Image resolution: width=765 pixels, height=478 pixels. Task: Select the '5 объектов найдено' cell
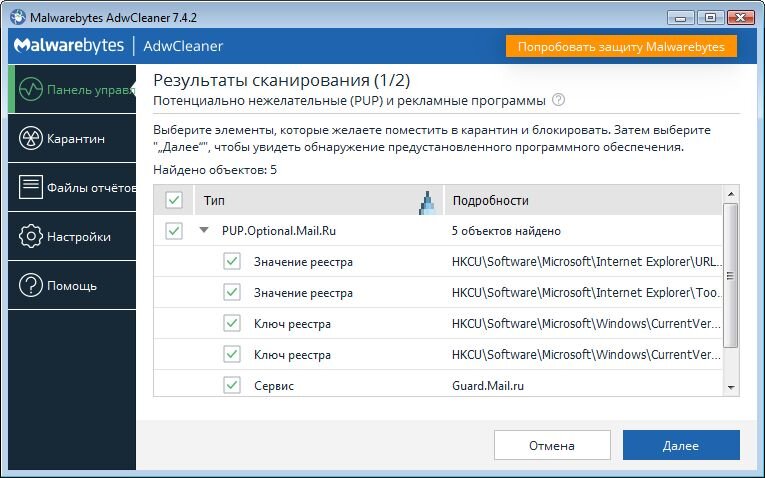506,231
